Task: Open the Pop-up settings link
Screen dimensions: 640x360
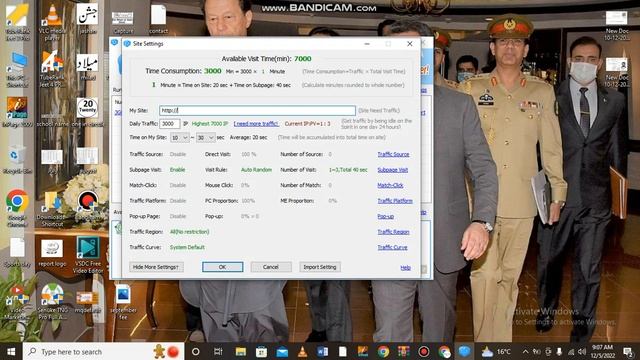Action: tap(385, 216)
